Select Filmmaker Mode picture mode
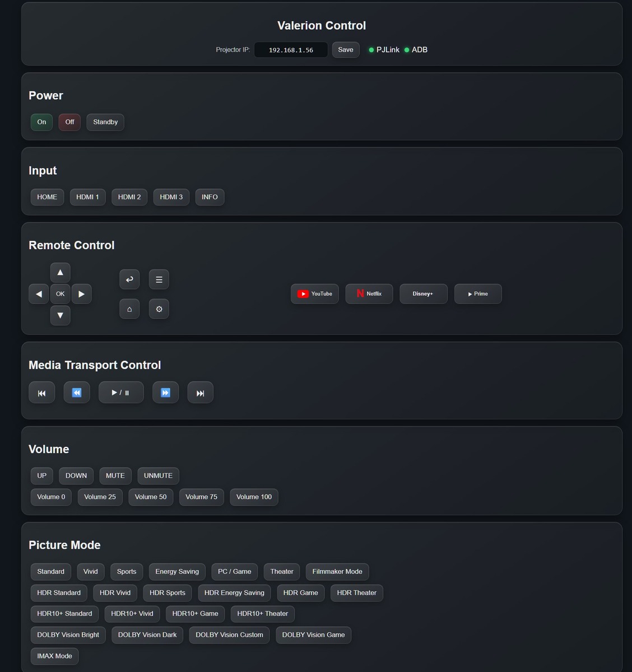The image size is (632, 672). (x=337, y=572)
